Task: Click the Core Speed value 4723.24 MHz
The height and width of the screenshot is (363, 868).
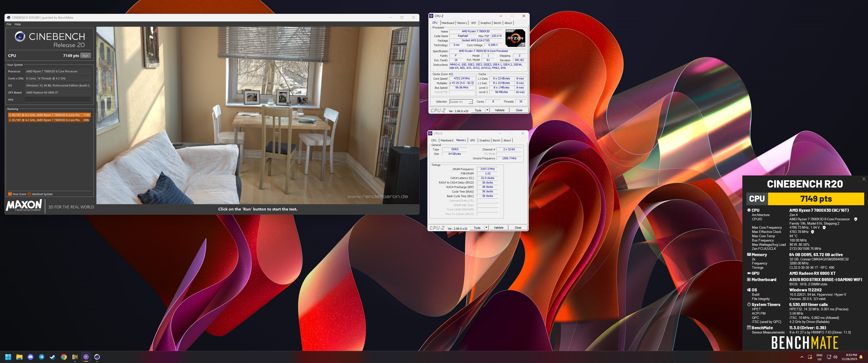Action: [462, 78]
